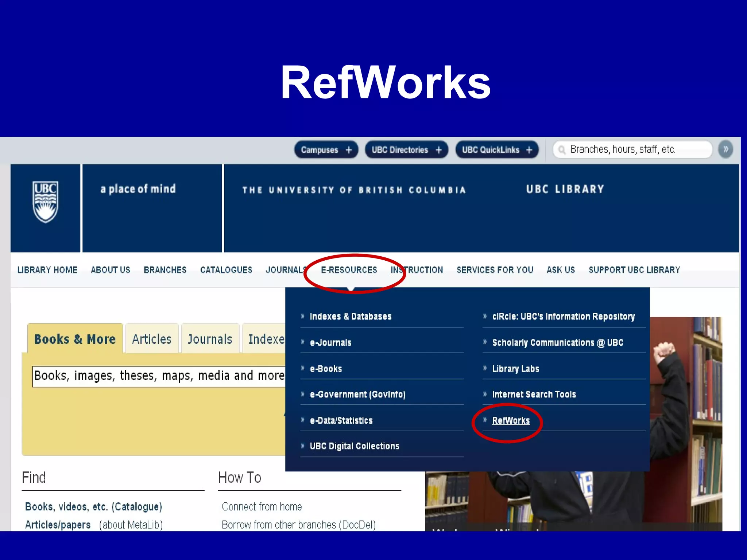
Task: Click the 'Branches, hours, staff, etc.' search field
Action: coord(632,149)
